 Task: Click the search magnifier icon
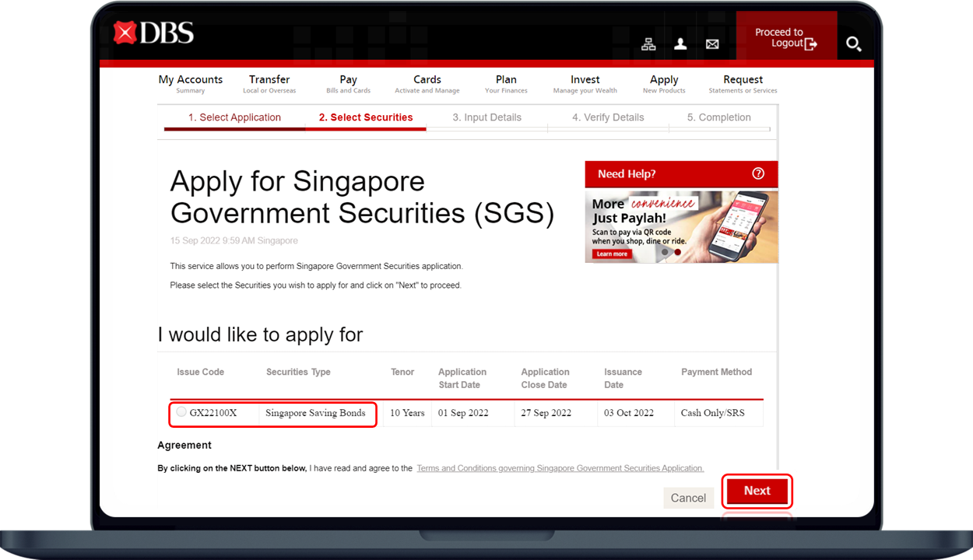click(853, 44)
